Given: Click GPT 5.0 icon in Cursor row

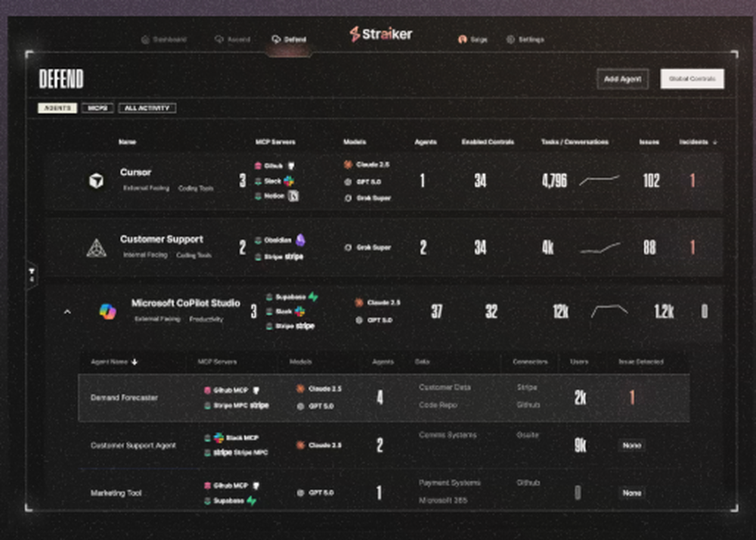Looking at the screenshot, I should click(x=348, y=182).
